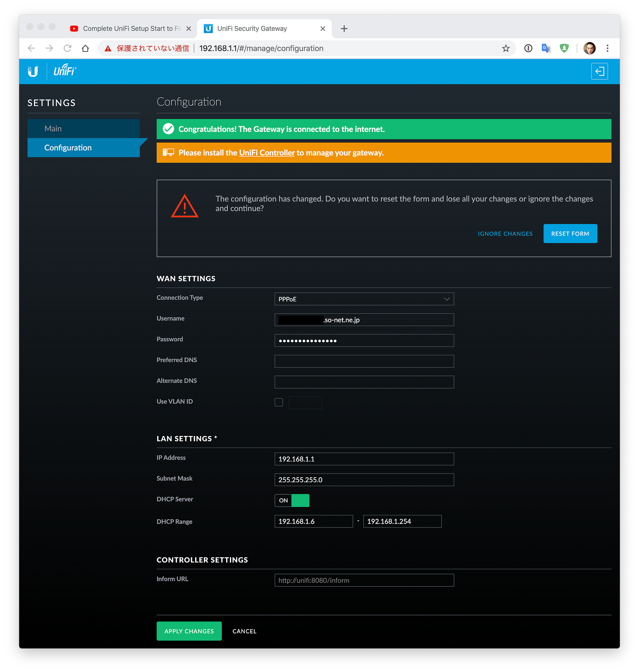Click the Preferred DNS input
The width and height of the screenshot is (639, 672).
coord(364,361)
